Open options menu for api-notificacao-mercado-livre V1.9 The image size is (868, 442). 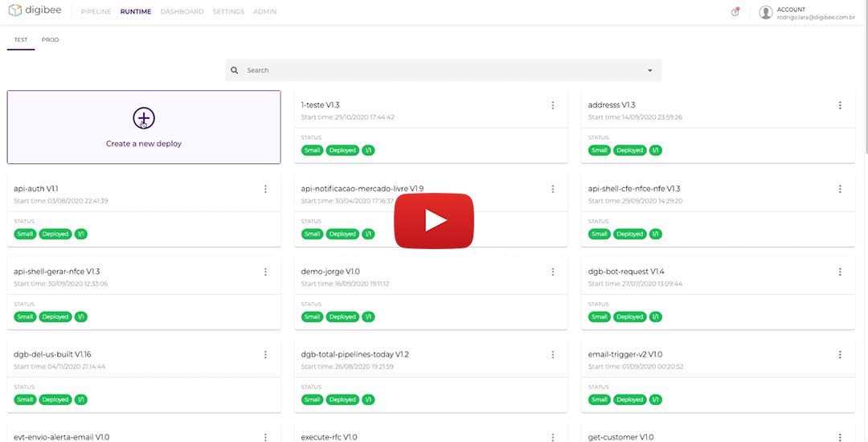pyautogui.click(x=552, y=189)
